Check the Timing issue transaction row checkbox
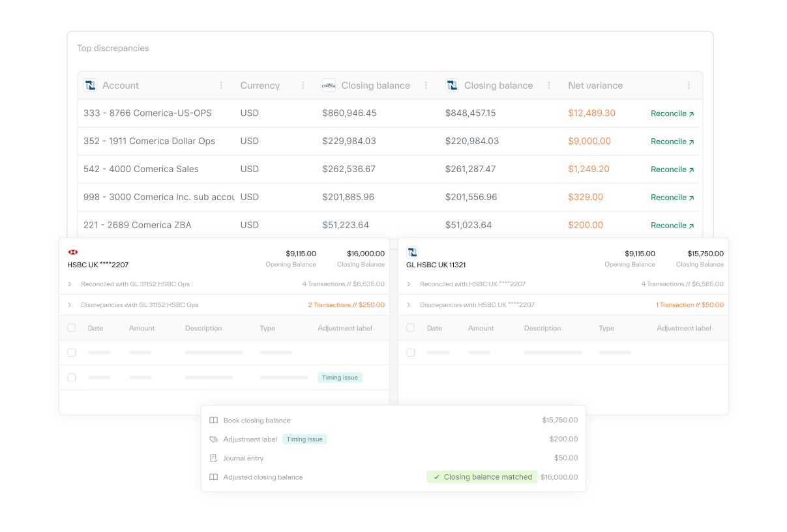Image resolution: width=787 pixels, height=532 pixels. [72, 377]
